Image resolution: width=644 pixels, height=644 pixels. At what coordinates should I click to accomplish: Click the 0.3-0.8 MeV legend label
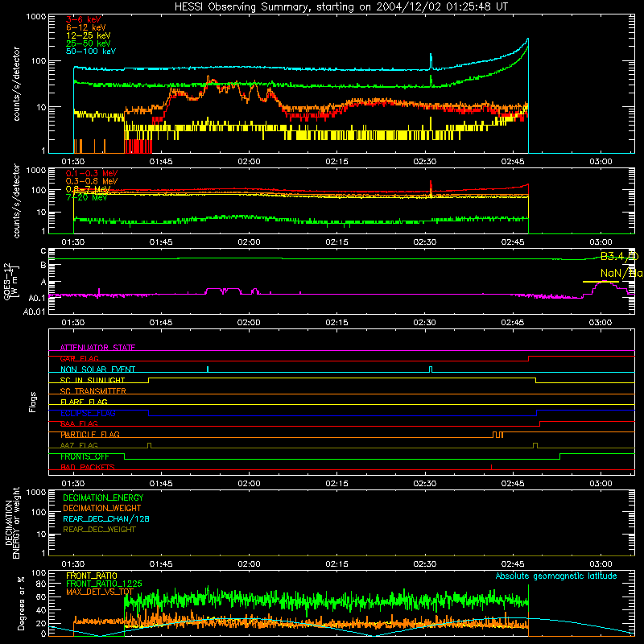click(92, 181)
